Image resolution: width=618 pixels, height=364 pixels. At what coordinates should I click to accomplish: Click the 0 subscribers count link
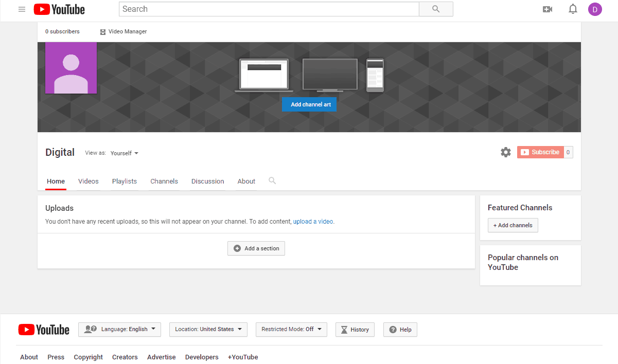pyautogui.click(x=62, y=31)
